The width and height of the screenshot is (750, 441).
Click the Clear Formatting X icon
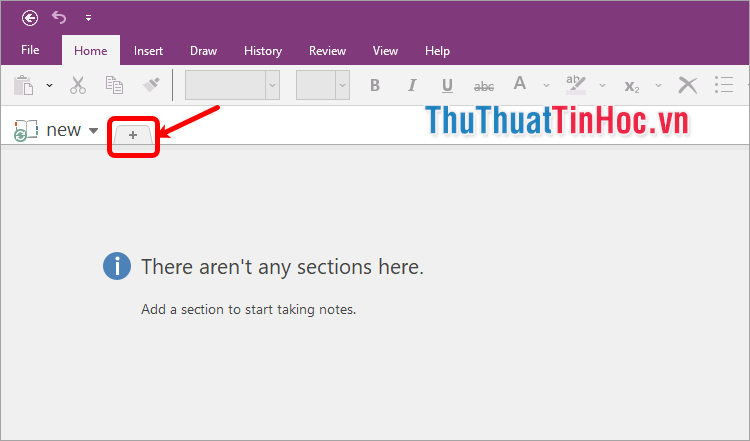tap(687, 85)
